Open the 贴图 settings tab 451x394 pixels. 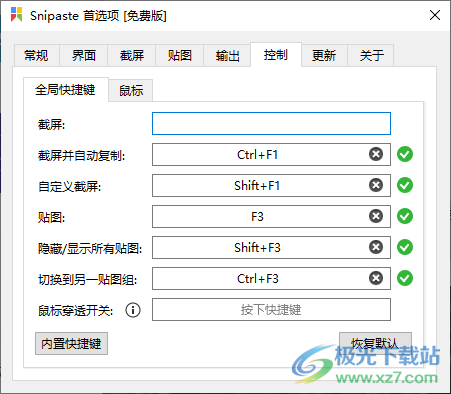tap(180, 55)
